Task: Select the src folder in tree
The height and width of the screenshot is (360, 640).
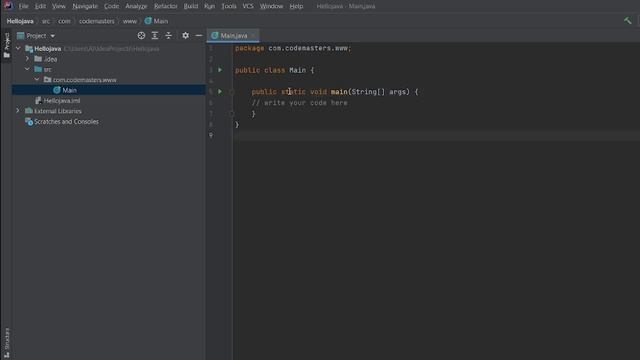Action: coord(47,69)
